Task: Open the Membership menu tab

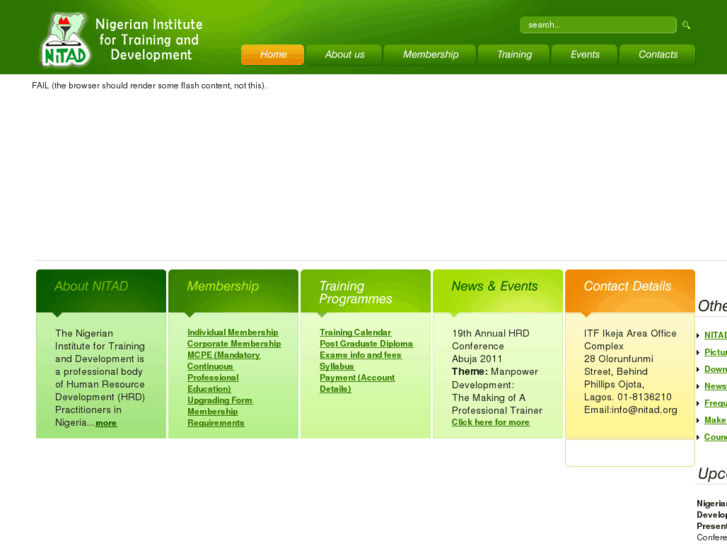Action: coord(430,55)
